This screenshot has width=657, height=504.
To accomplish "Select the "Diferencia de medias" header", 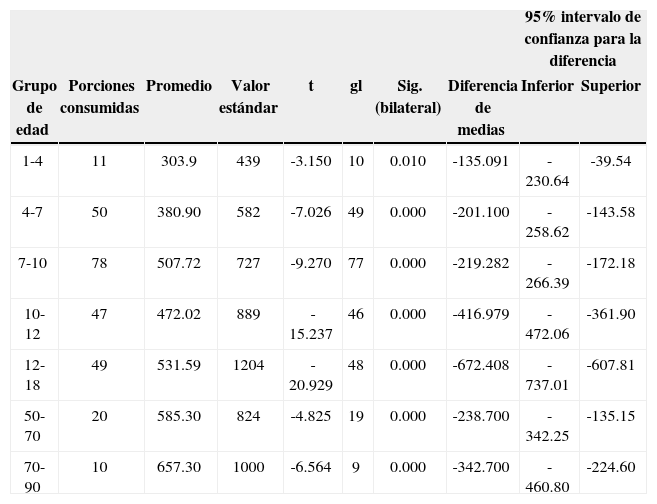I will click(x=482, y=108).
